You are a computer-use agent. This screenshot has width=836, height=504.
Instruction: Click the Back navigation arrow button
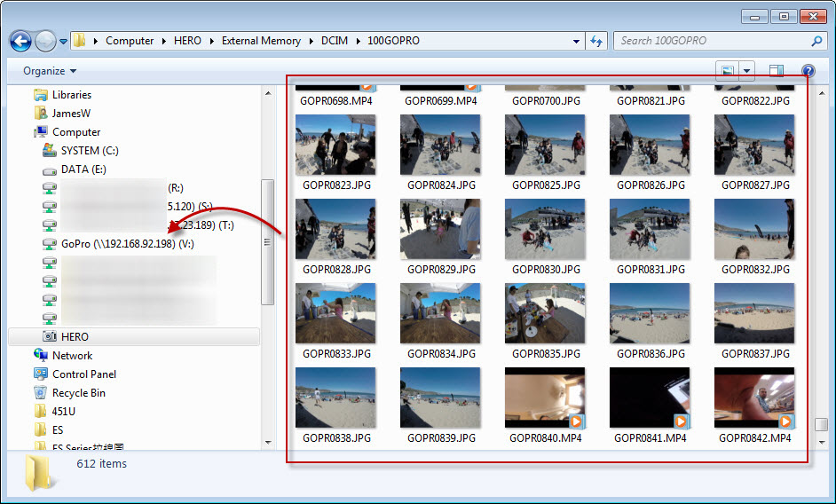pyautogui.click(x=20, y=41)
